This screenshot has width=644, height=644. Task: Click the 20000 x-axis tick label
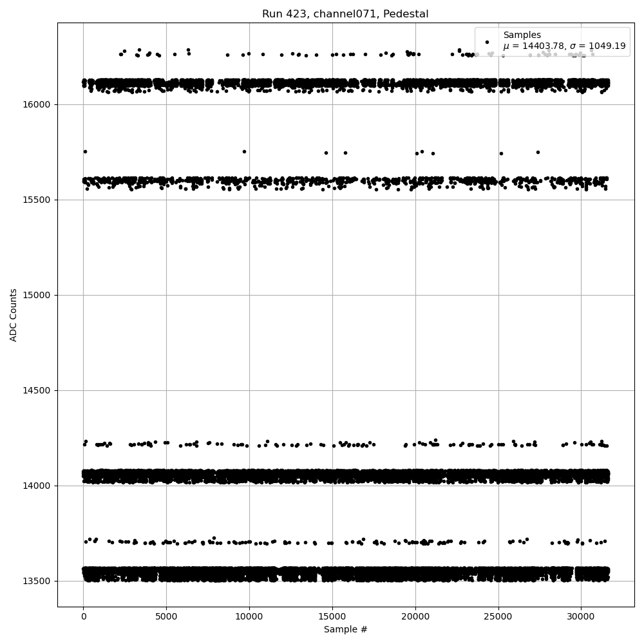pos(415,616)
